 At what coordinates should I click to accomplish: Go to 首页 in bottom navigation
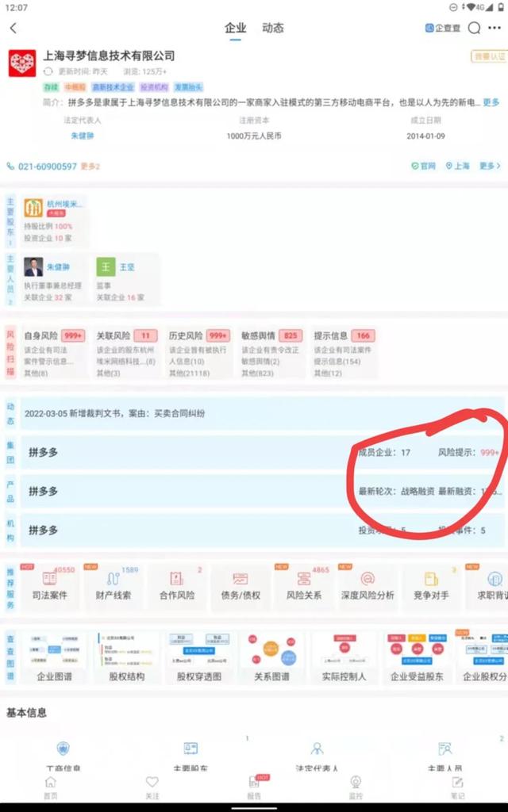click(50, 787)
